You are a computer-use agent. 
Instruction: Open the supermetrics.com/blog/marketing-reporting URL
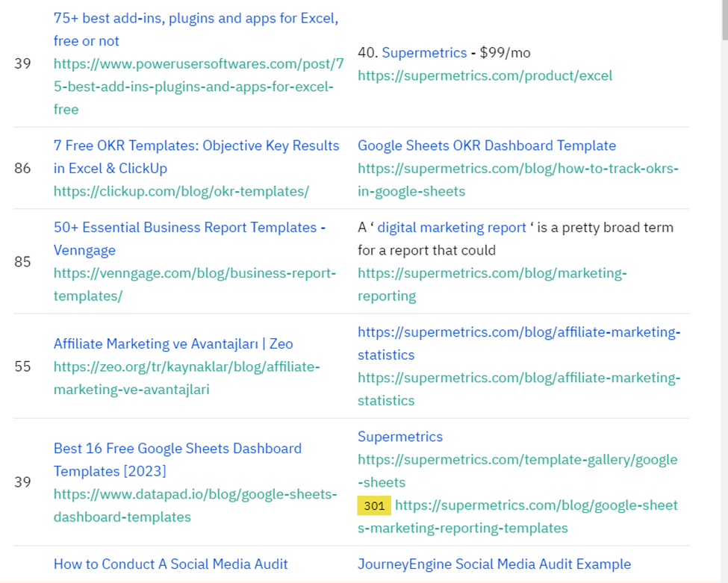click(492, 284)
